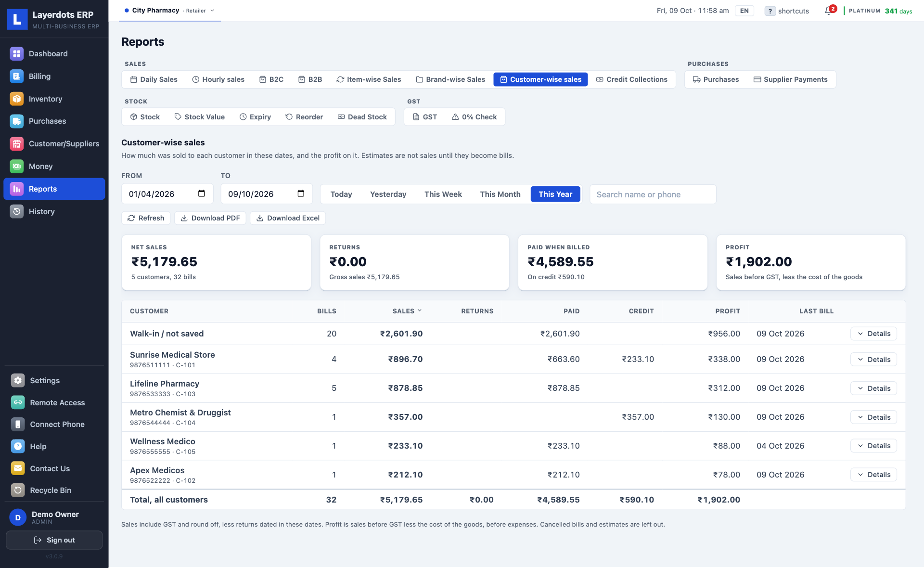The width and height of the screenshot is (924, 568).
Task: Open the Billing sidebar icon
Action: pos(17,76)
